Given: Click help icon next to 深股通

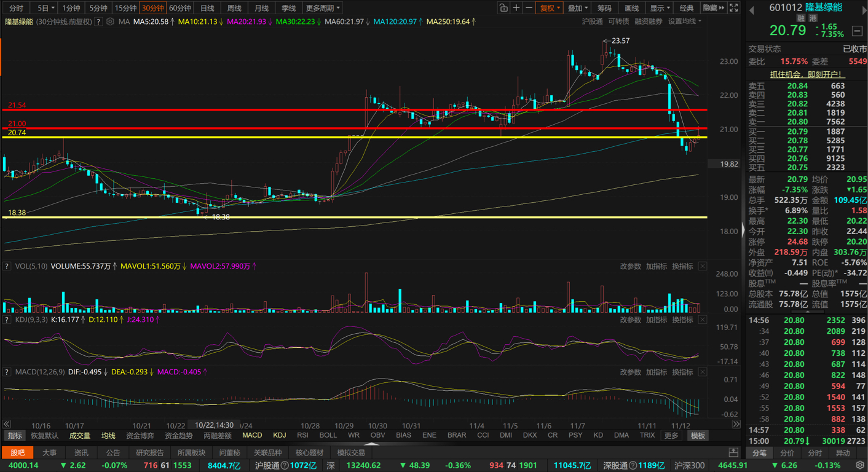Looking at the screenshot, I should pyautogui.click(x=633, y=465).
